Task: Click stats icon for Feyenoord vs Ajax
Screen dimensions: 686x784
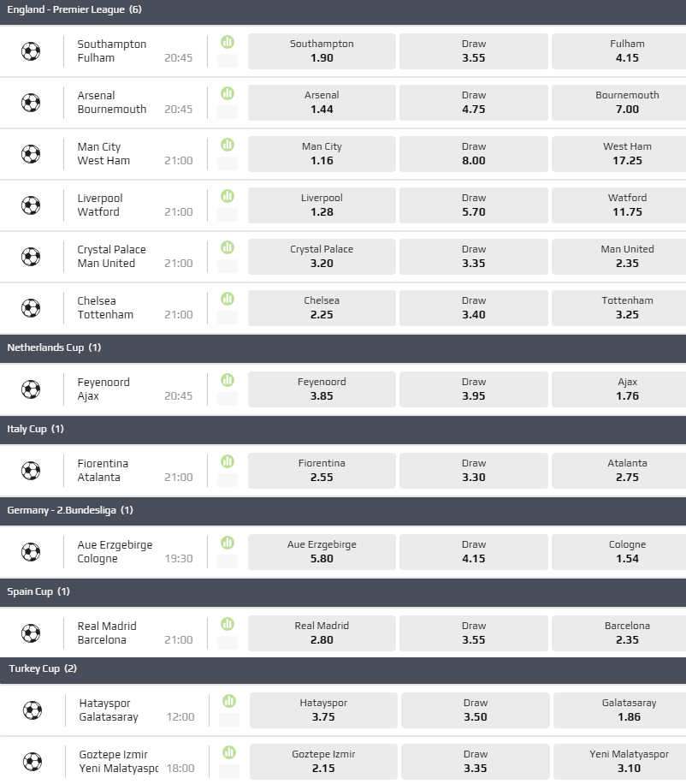Action: tap(228, 380)
